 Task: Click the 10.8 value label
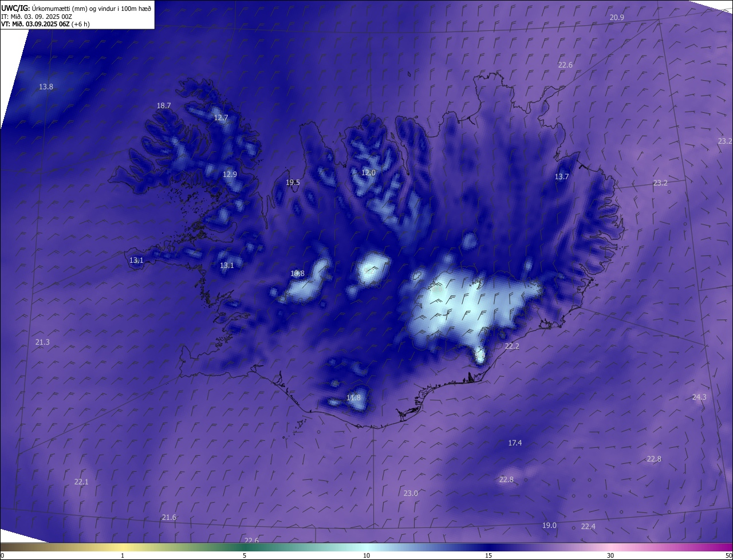pos(297,274)
